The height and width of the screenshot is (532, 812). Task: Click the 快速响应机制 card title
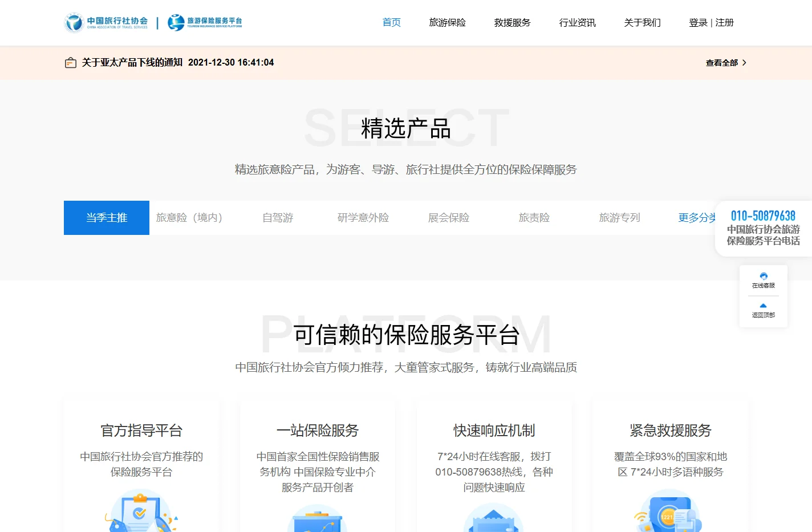[494, 431]
